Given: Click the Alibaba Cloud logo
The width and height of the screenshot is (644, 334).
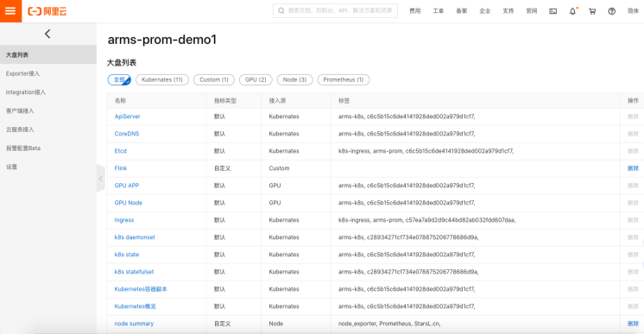Looking at the screenshot, I should [x=47, y=11].
